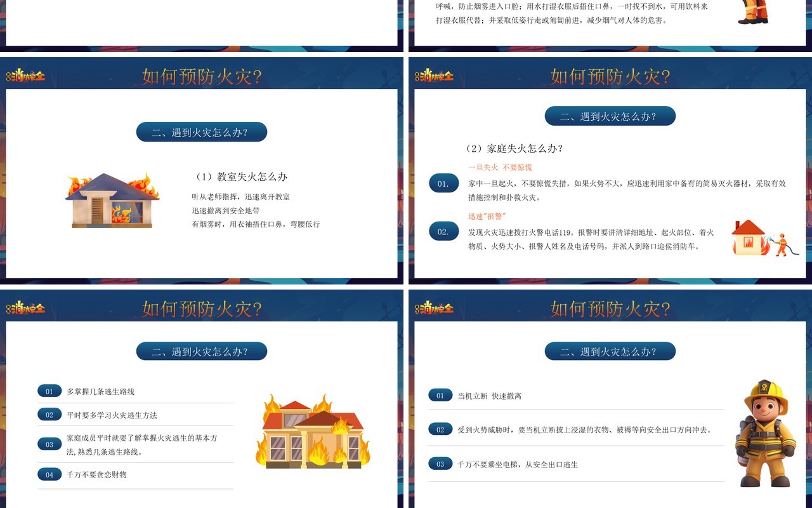Click the 03 badge next to 千万不要乘坐电梯

[x=440, y=464]
